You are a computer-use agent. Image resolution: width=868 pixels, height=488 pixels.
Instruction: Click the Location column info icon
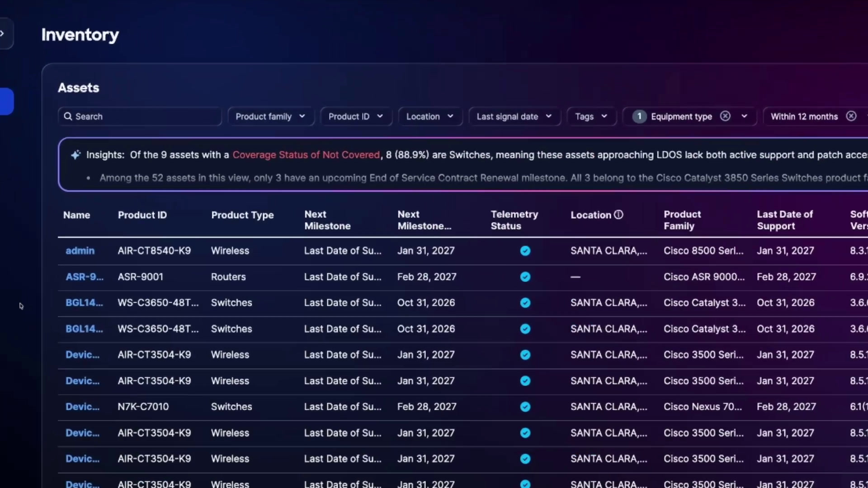point(618,215)
